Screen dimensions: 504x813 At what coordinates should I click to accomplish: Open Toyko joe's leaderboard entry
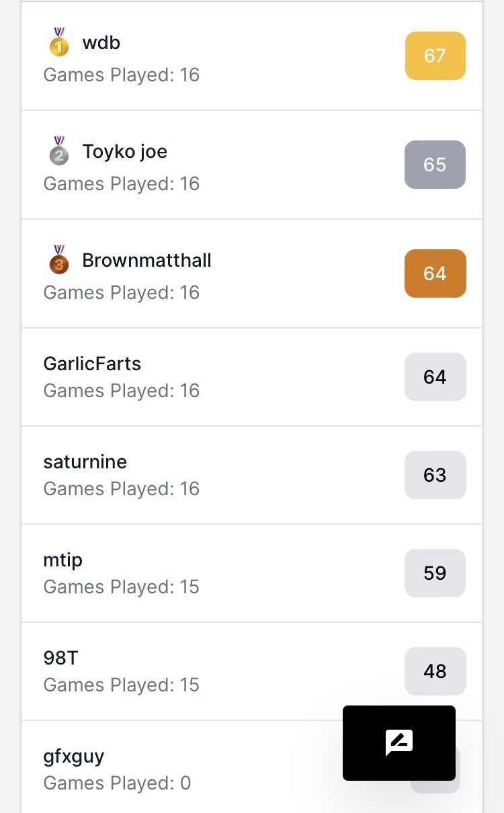coord(252,165)
